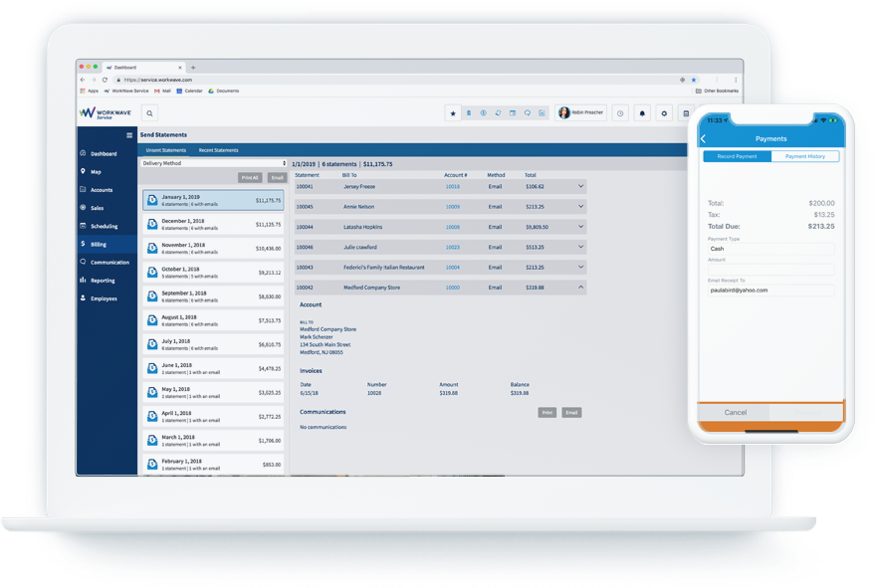Screen dimensions: 875x588
Task: Expand the Jersey Freeze statement row
Action: click(581, 186)
